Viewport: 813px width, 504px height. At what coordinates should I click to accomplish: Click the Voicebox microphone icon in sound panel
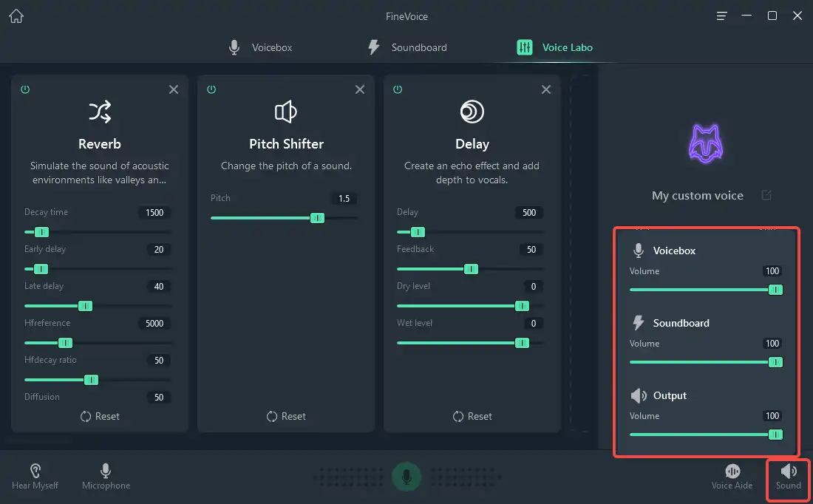tap(639, 251)
